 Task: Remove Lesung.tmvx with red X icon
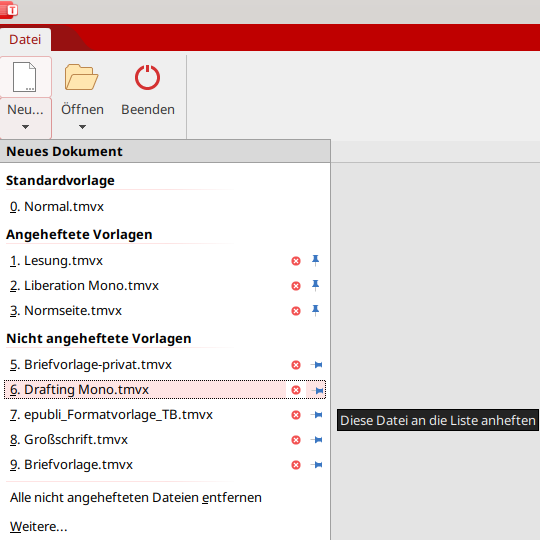[x=296, y=261]
